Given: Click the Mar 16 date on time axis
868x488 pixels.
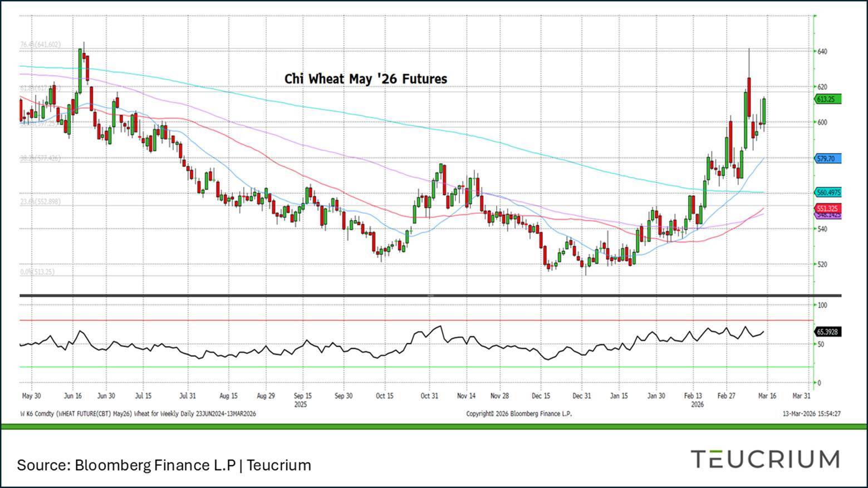Looking at the screenshot, I should coord(767,396).
